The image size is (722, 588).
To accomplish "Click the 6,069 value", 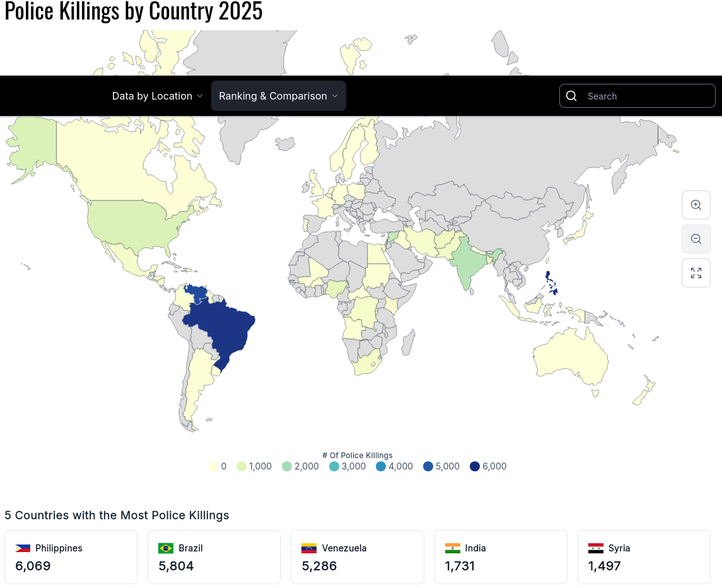I will coord(33,566).
